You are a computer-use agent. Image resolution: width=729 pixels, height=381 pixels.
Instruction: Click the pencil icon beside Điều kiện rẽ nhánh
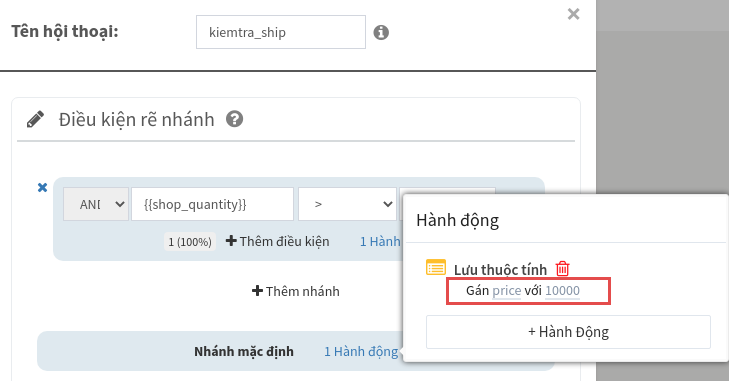tap(35, 119)
